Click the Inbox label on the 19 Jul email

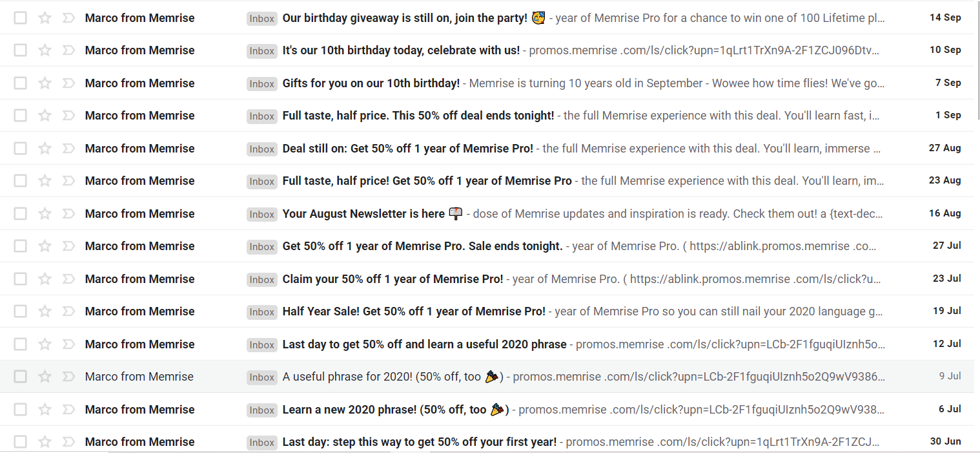click(262, 312)
